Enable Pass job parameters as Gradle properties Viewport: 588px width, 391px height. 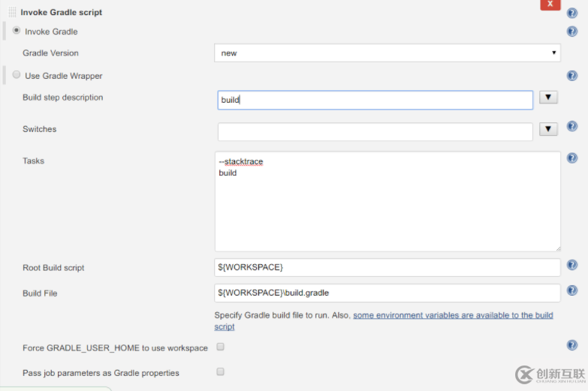coord(221,371)
